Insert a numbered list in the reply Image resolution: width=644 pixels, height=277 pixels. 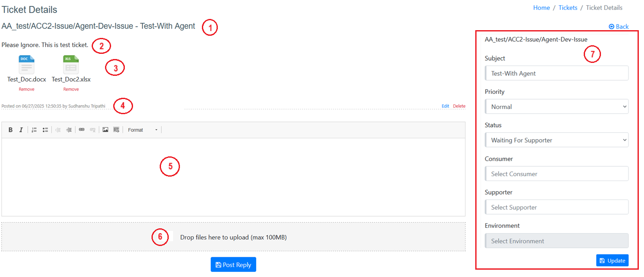coord(34,130)
